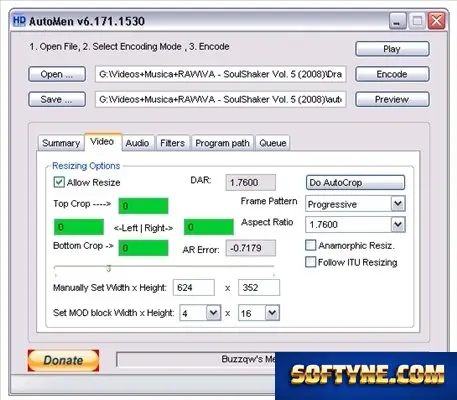Image resolution: width=457 pixels, height=400 pixels.
Task: Click the resize slider thumb
Action: coord(108,268)
